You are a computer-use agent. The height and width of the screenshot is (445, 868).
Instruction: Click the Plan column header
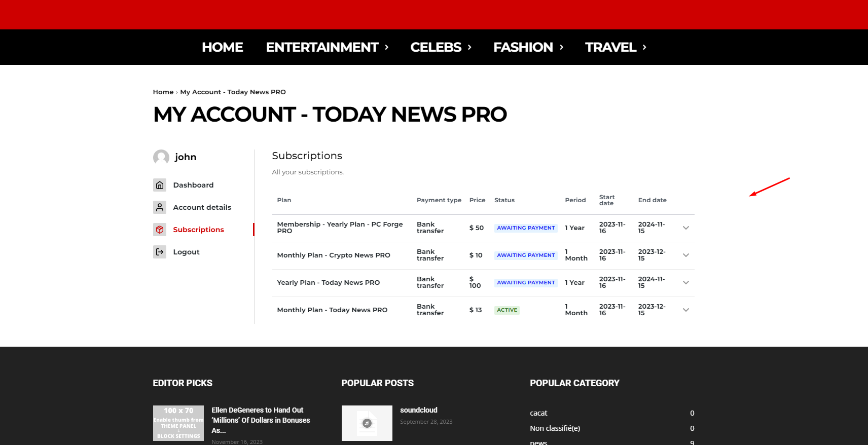click(284, 200)
